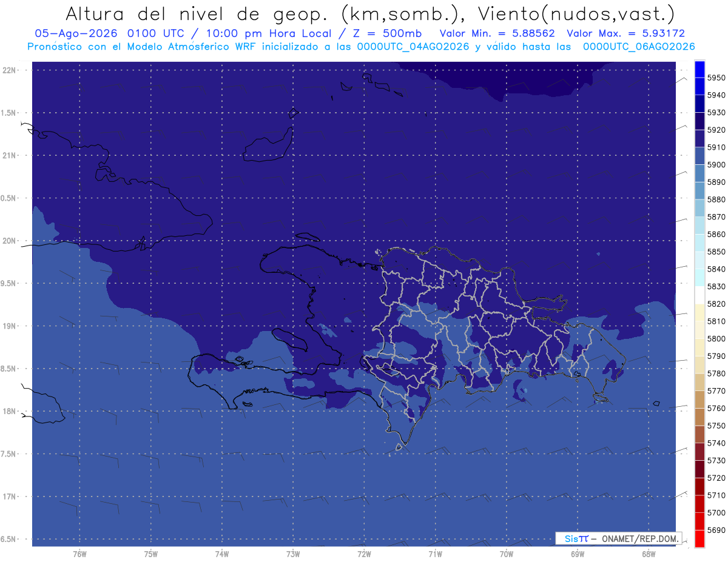Click the brightest blue swatch above 5950

pos(699,69)
